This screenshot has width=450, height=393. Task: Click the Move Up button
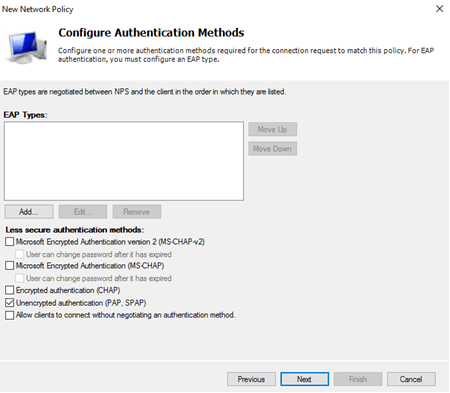click(272, 129)
